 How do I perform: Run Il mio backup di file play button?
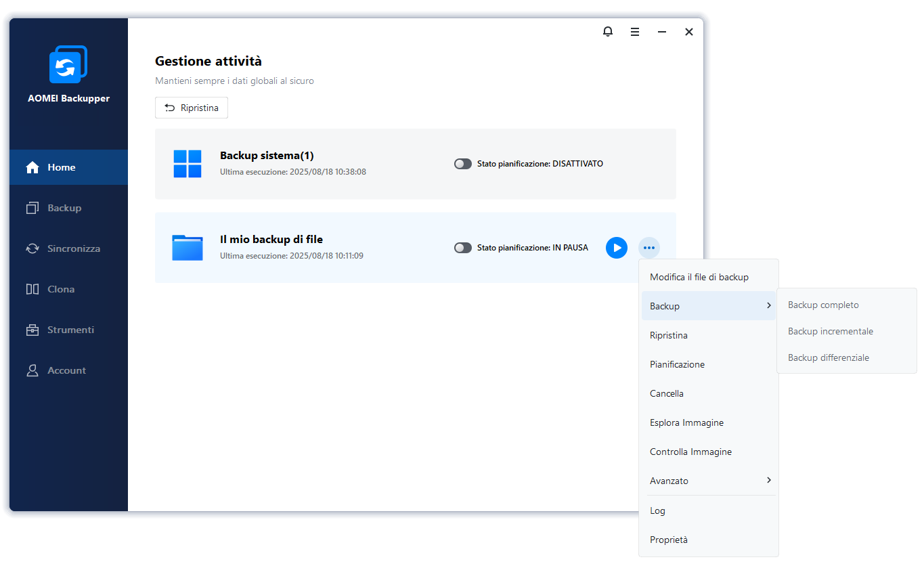click(x=616, y=248)
